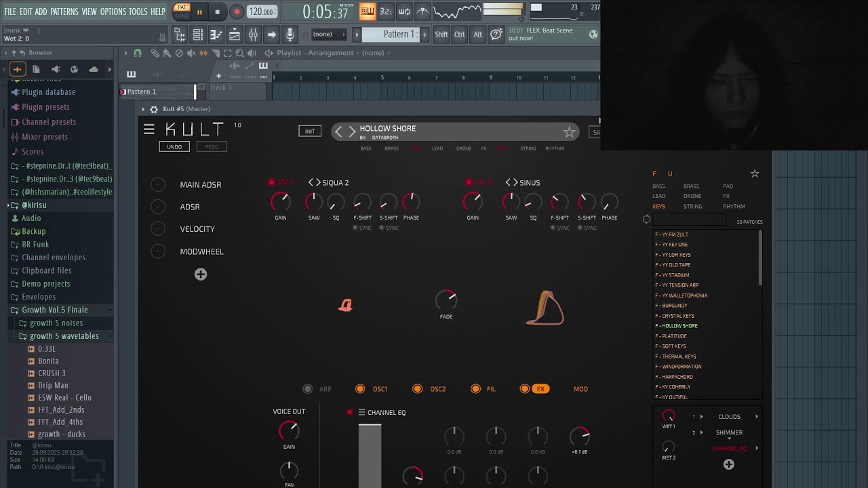
Task: Click the Alt key button
Action: (478, 35)
